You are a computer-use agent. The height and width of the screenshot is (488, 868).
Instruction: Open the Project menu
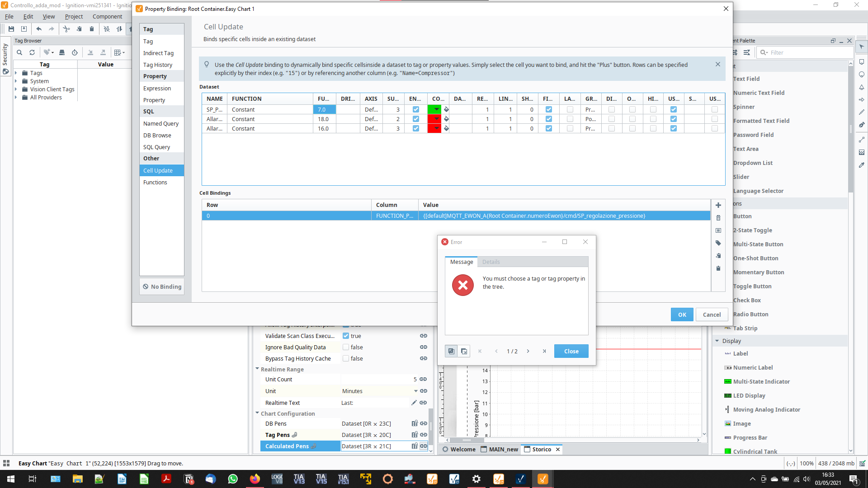[74, 16]
